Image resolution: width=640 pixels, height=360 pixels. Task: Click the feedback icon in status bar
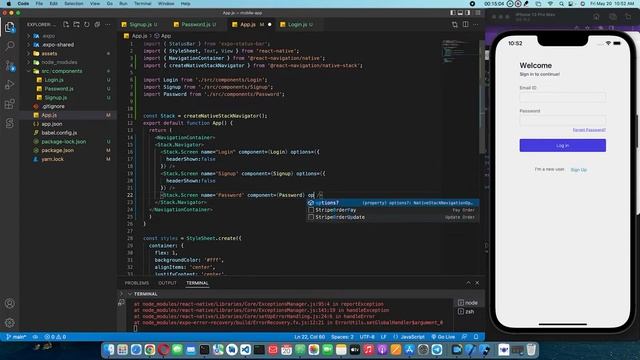pyautogui.click(x=464, y=337)
